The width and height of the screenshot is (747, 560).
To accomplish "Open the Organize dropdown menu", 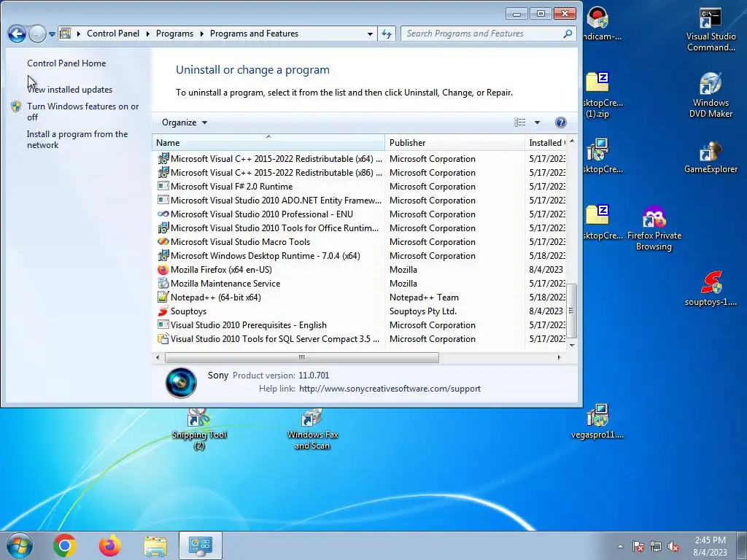I will [x=185, y=122].
